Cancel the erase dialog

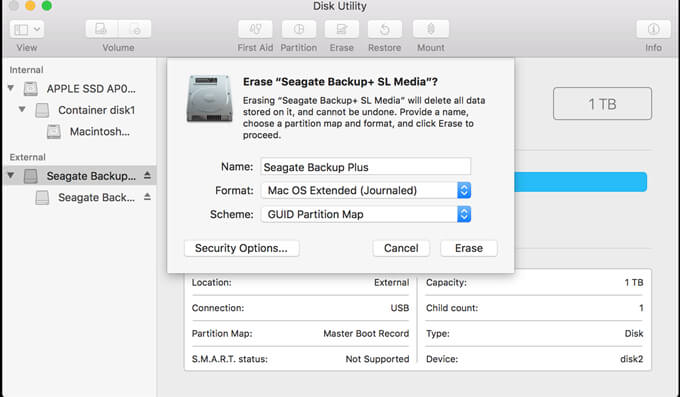401,248
